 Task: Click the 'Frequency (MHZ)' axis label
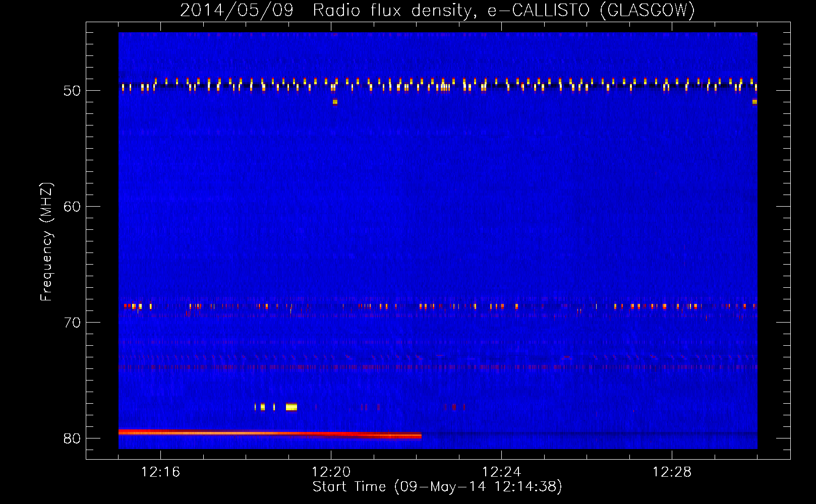[x=46, y=242]
